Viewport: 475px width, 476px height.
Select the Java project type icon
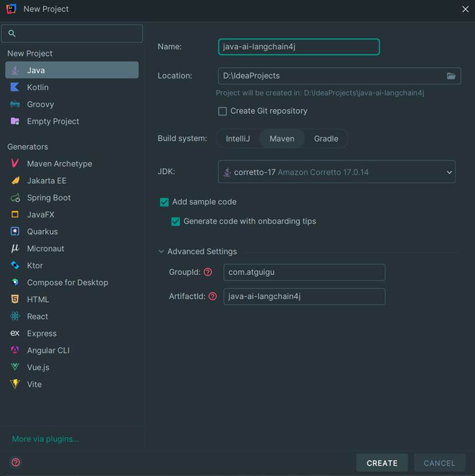pos(14,70)
